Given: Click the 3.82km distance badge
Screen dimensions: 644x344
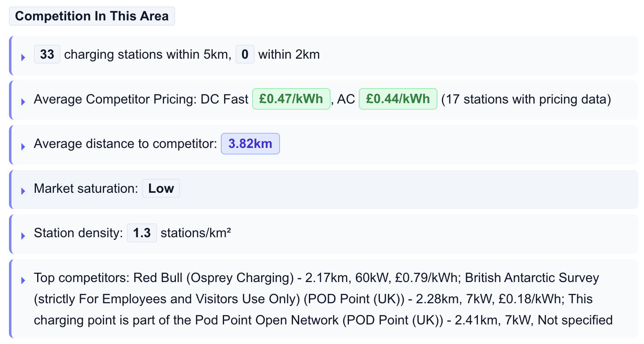Looking at the screenshot, I should [250, 144].
